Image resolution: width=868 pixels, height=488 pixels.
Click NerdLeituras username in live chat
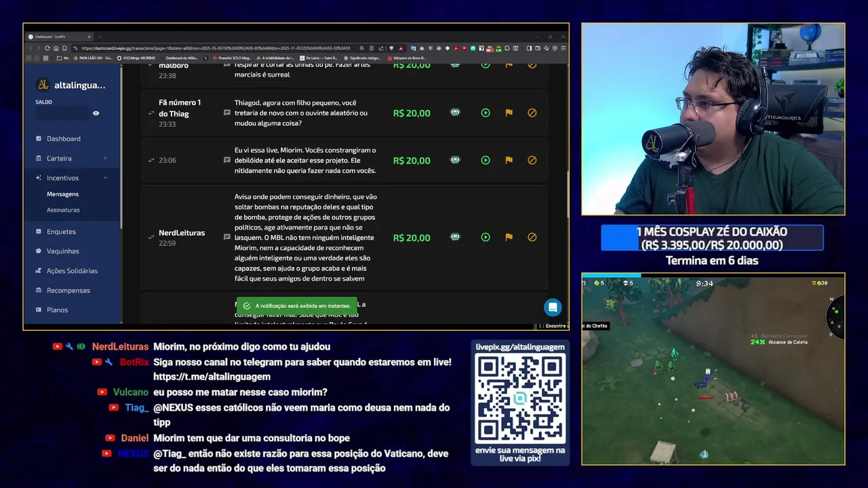coord(120,346)
